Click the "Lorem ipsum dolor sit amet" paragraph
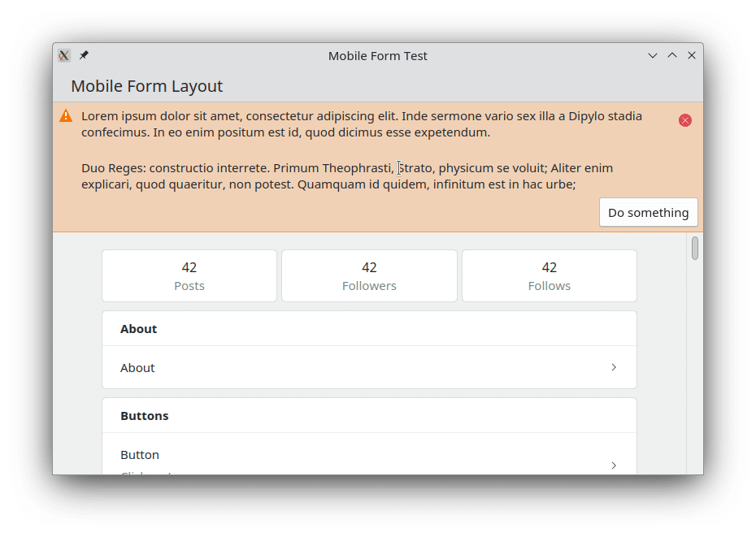Screen dimensions: 756x537 362,123
